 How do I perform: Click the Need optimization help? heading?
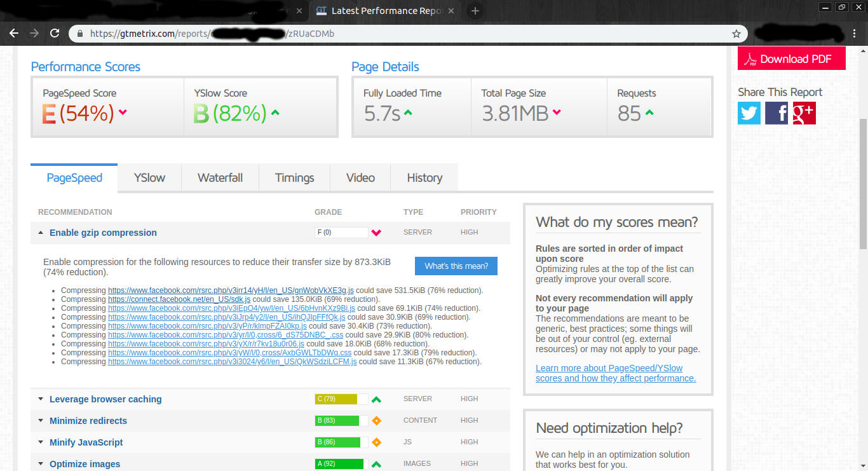pyautogui.click(x=609, y=428)
